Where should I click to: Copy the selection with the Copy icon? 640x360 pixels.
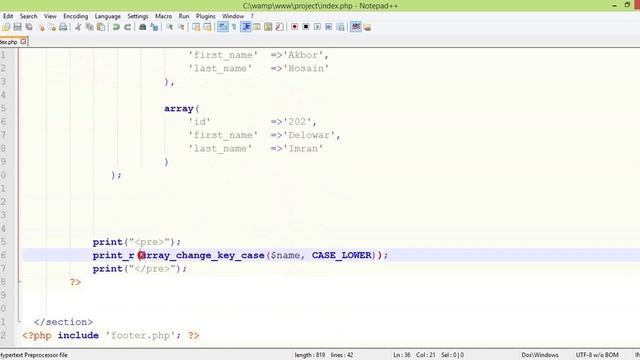[89, 27]
